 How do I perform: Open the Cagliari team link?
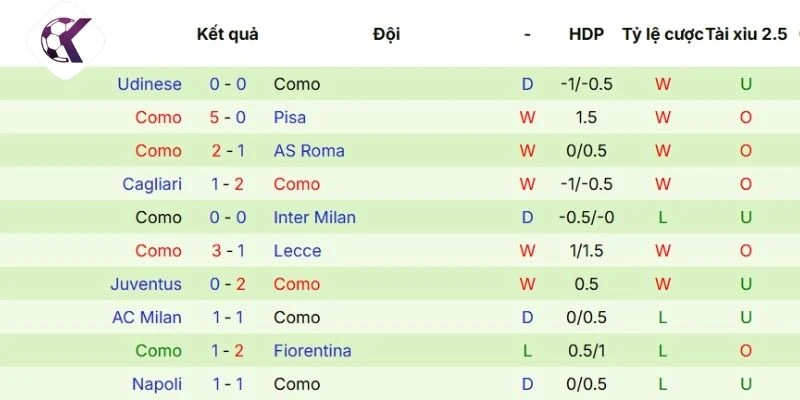click(x=152, y=184)
